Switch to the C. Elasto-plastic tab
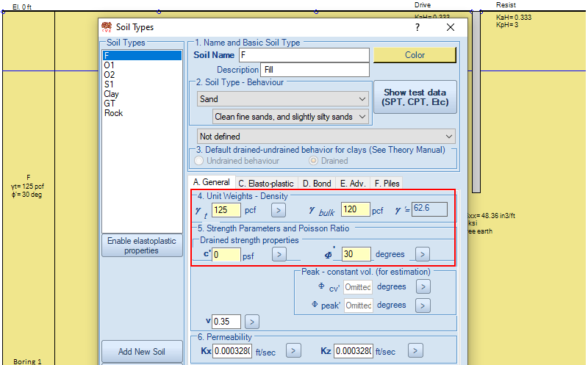Screen dimensions: 588x365 pyautogui.click(x=266, y=184)
